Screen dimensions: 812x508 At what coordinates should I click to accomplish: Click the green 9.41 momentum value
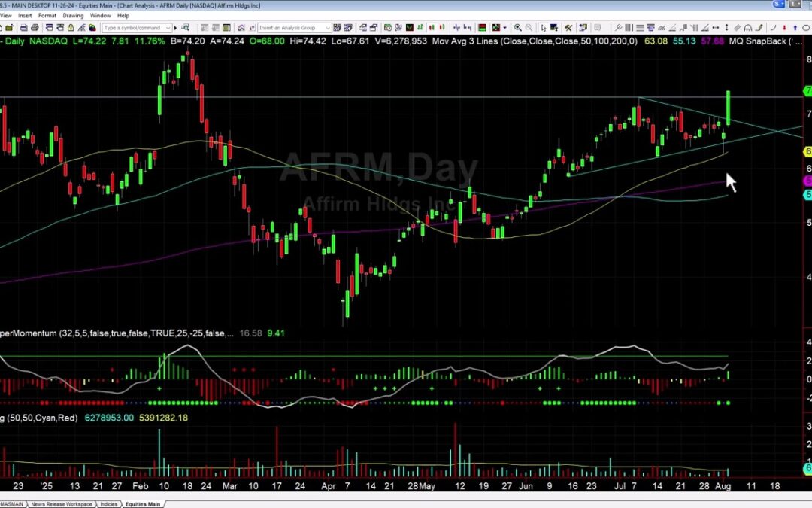pos(276,333)
